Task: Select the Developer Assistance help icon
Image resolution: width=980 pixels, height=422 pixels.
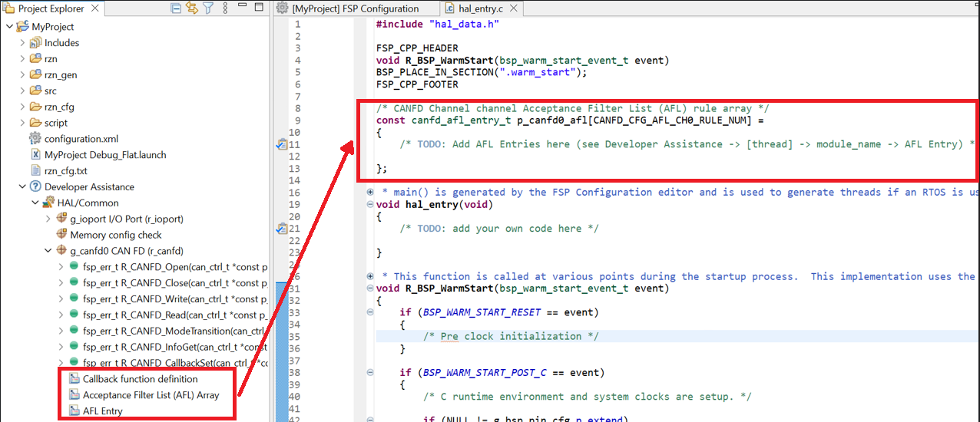Action: coord(35,187)
